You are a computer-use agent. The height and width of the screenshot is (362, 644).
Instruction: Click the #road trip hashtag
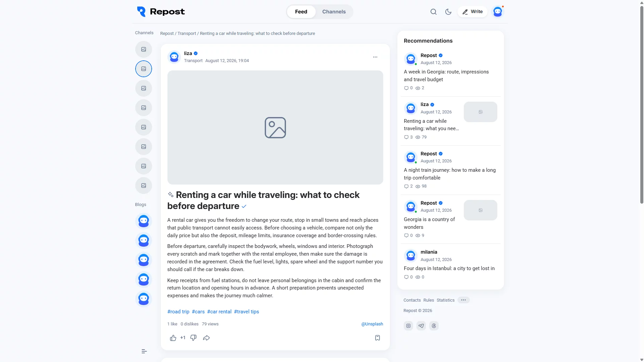178,312
